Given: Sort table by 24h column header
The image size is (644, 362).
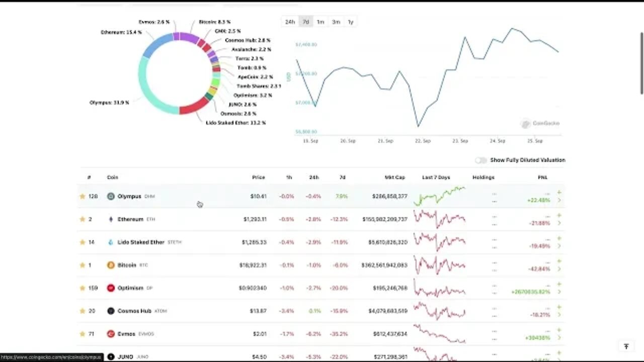Looking at the screenshot, I should coord(314,177).
